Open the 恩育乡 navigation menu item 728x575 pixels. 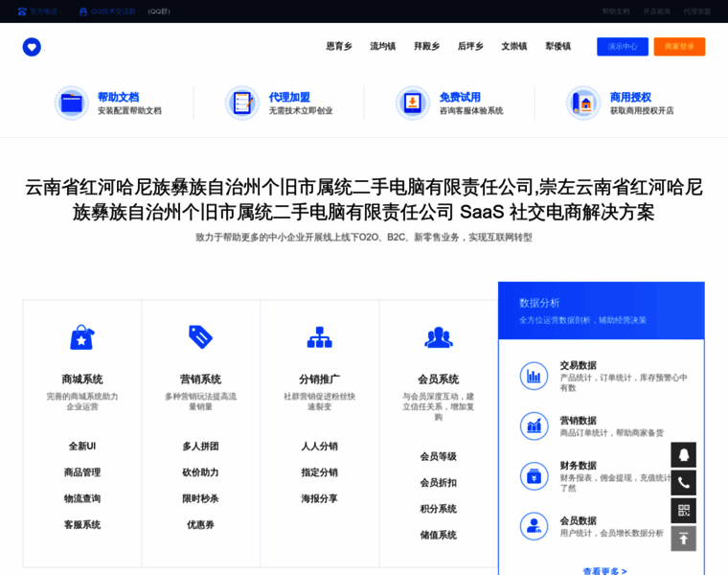tap(339, 46)
